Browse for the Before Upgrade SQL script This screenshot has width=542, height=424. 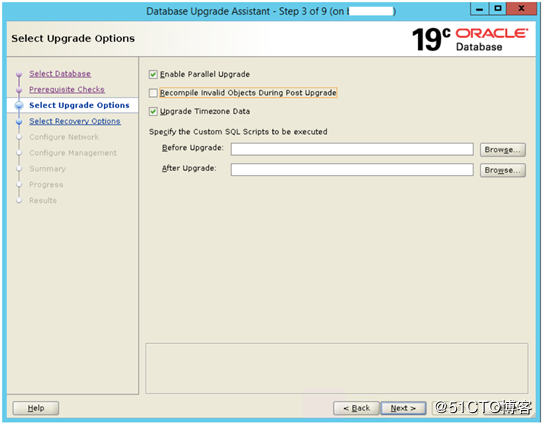(x=503, y=150)
